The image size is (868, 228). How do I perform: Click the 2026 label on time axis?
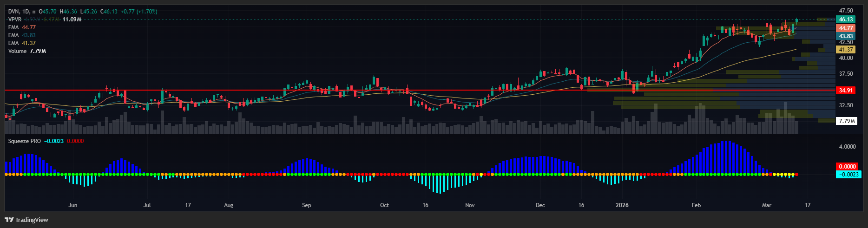[622, 205]
